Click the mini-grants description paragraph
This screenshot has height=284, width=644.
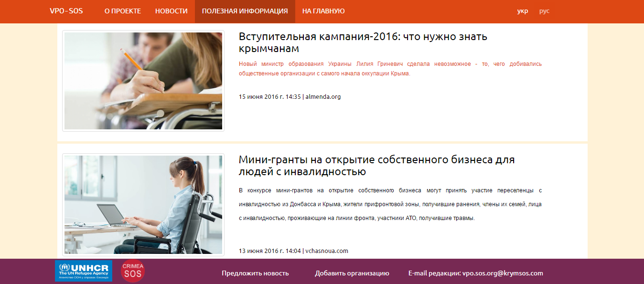(x=390, y=204)
